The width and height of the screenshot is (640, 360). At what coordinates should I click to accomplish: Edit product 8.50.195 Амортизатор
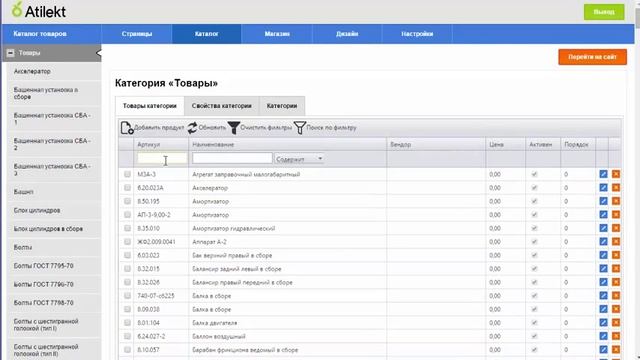coord(603,201)
